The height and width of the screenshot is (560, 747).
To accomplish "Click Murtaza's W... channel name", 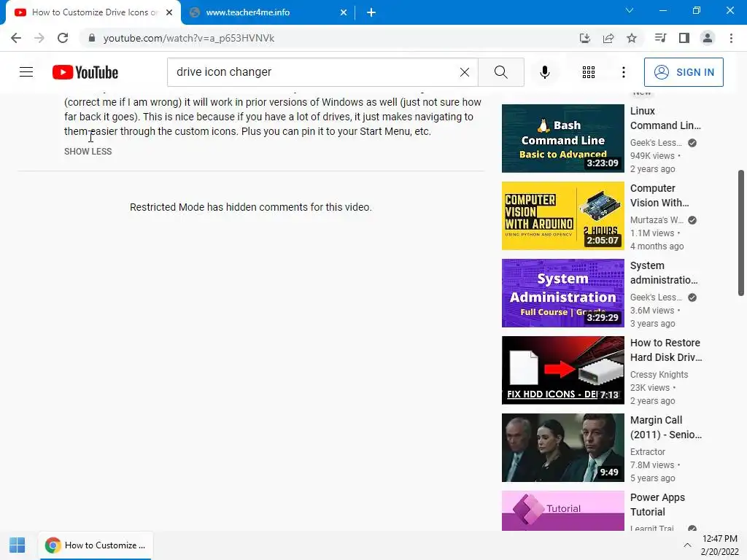I will (657, 220).
